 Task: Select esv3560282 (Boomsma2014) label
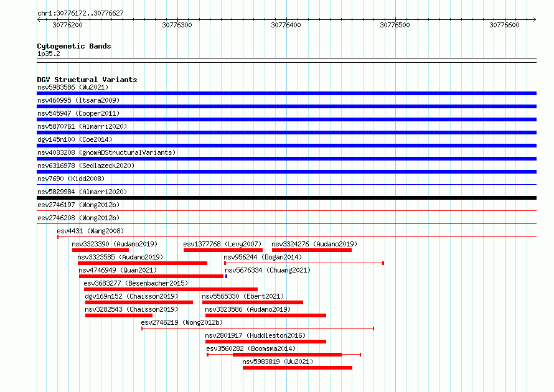click(251, 348)
